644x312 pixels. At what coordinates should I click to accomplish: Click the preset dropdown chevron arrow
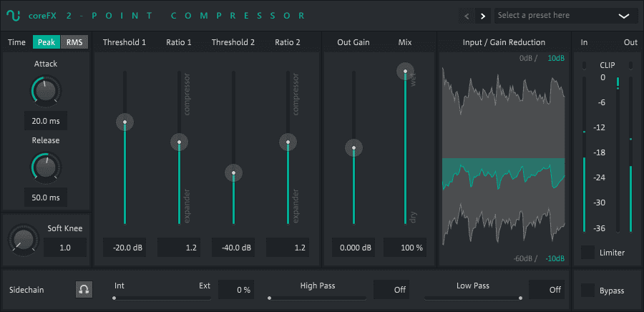(x=624, y=16)
